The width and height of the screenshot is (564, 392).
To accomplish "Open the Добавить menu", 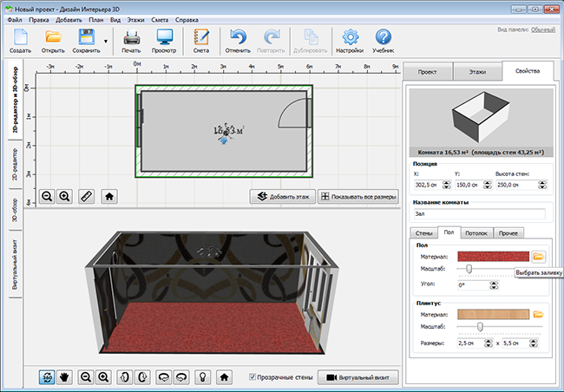I will click(69, 20).
